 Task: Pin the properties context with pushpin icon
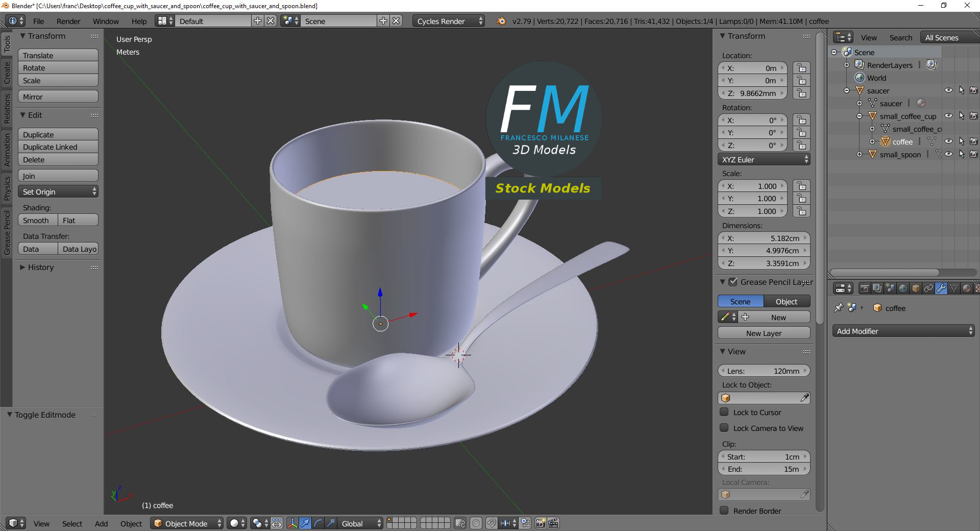coord(838,308)
